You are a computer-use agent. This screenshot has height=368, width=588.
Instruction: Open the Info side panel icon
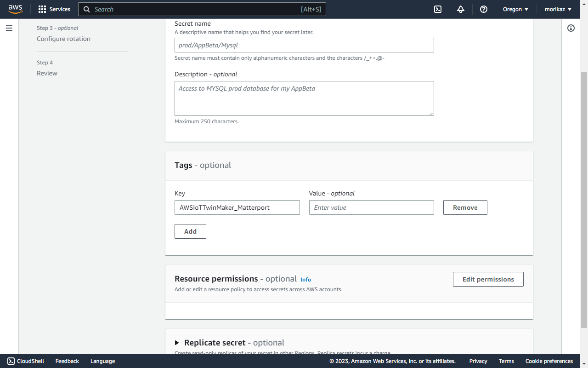click(571, 28)
